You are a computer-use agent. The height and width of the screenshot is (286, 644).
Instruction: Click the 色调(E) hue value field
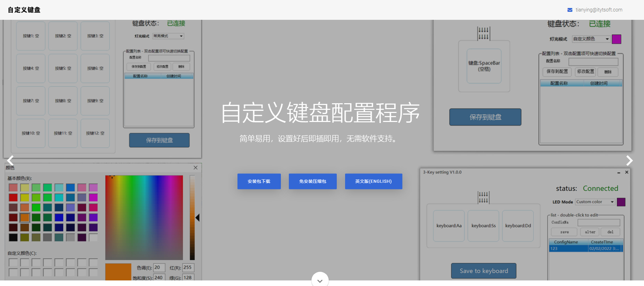159,268
